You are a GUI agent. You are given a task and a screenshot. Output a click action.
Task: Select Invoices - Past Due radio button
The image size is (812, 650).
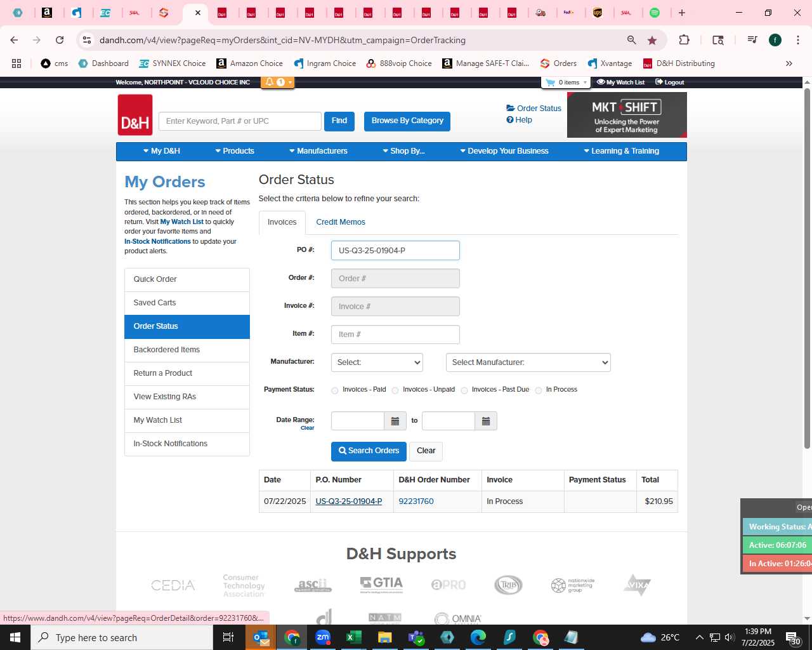464,390
